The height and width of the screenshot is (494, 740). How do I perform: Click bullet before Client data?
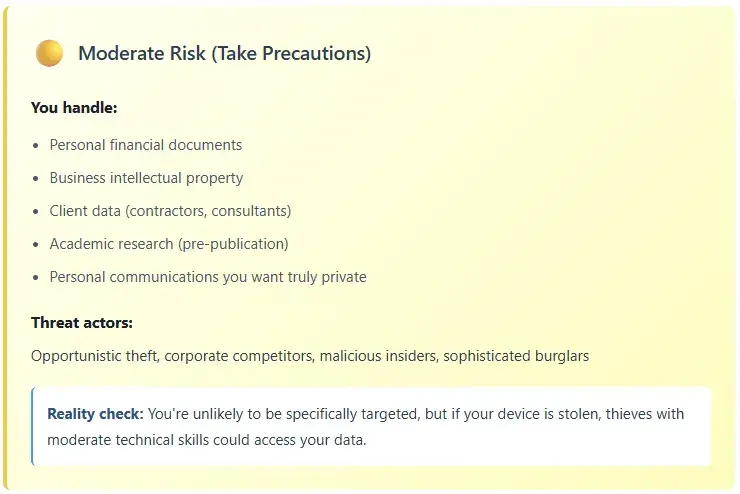click(36, 211)
